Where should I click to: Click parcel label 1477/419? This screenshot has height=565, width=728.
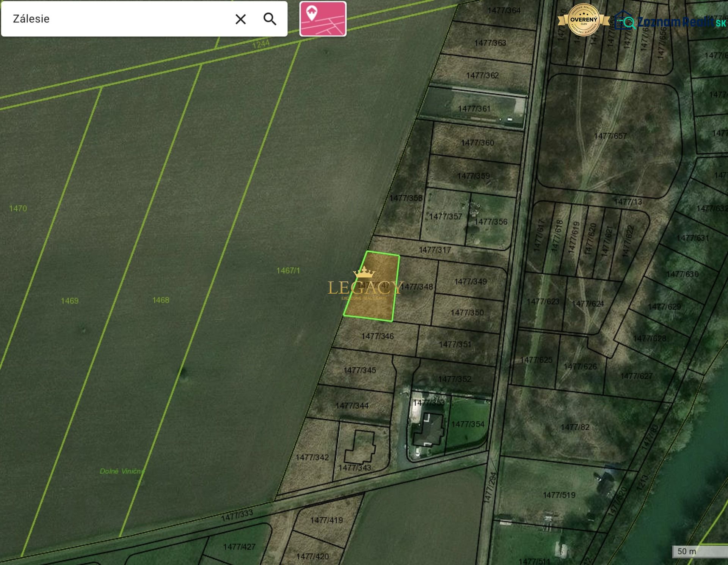(x=326, y=520)
